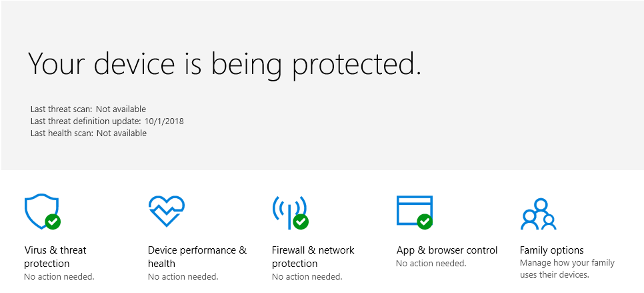Click "No action needed" under App & browser control
Screen dimensions: 644x293
pyautogui.click(x=431, y=264)
